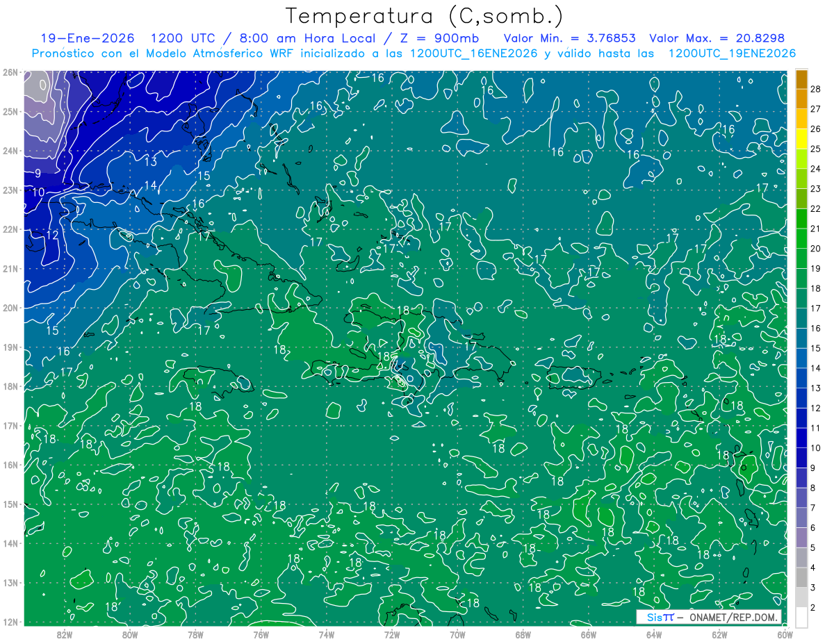Click color bar label "25"

coord(815,149)
